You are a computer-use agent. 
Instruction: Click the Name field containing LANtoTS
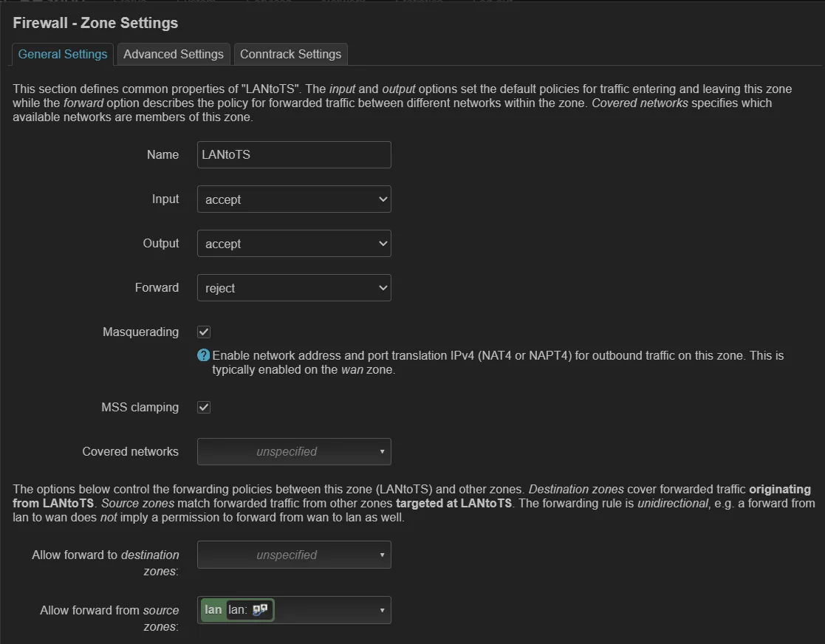294,155
